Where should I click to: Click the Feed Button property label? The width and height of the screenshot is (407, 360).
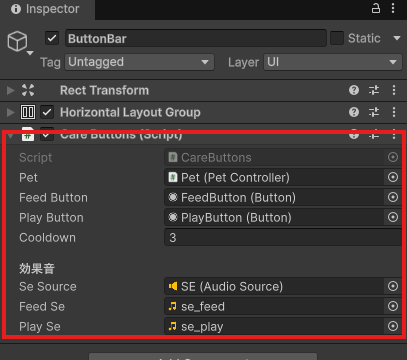pos(53,198)
